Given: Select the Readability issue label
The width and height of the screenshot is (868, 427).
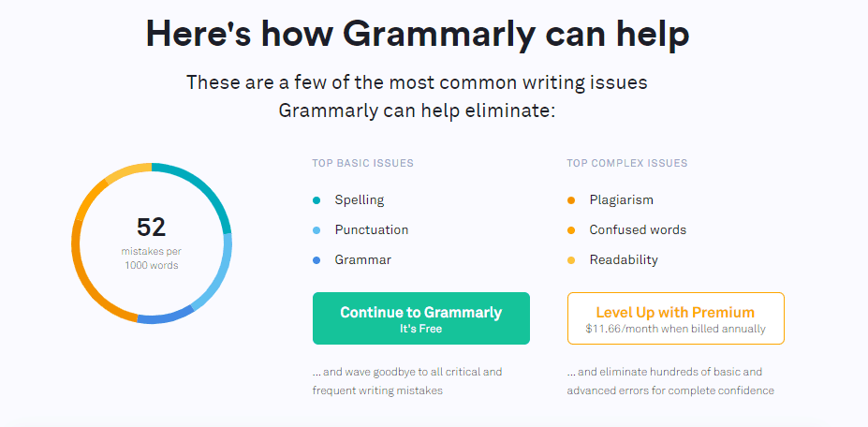Looking at the screenshot, I should [x=624, y=259].
